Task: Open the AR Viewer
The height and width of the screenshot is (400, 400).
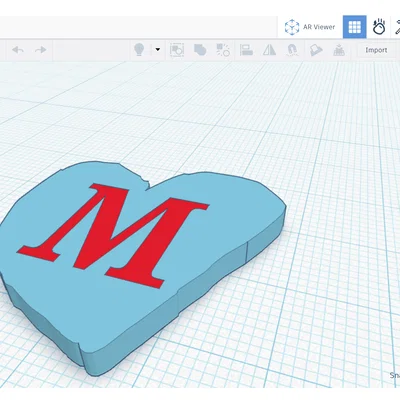Action: (310, 27)
